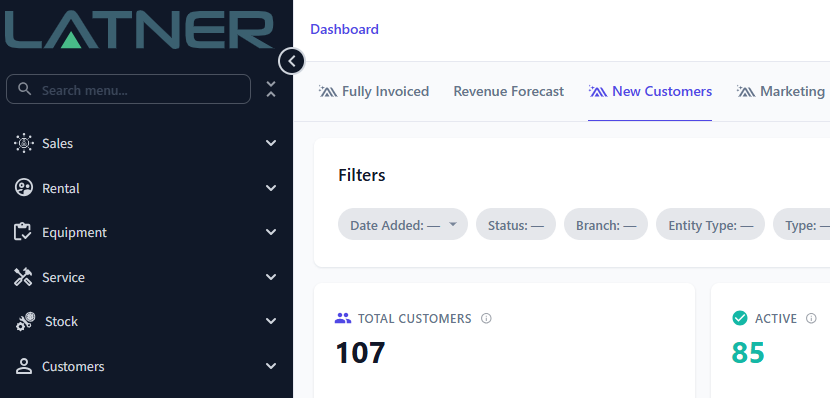Select the New Customers tab
Image resolution: width=830 pixels, height=398 pixels.
(650, 92)
